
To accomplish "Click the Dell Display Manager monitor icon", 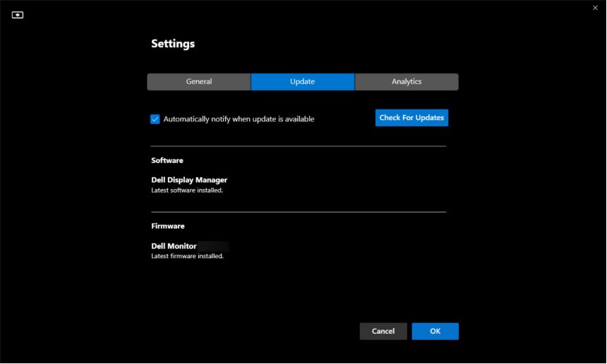I will [x=18, y=16].
